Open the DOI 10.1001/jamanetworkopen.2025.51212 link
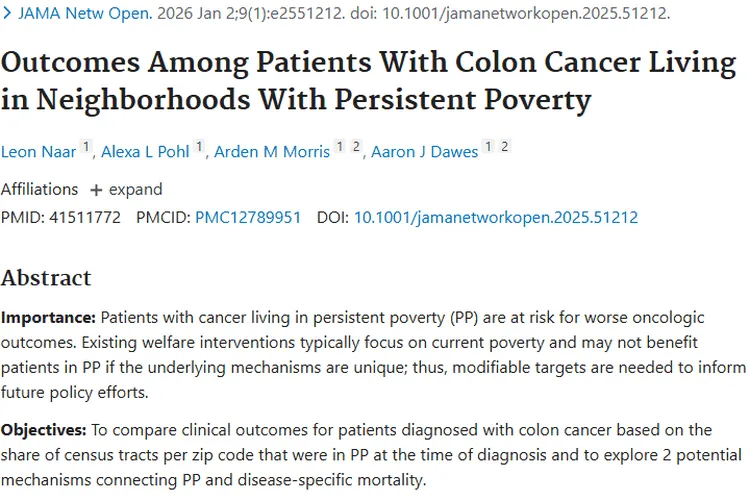Viewport: 750px width, 500px height. [496, 217]
